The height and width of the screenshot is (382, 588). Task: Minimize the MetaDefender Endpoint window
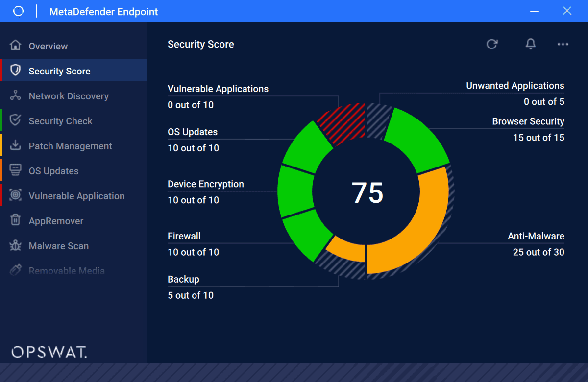534,11
